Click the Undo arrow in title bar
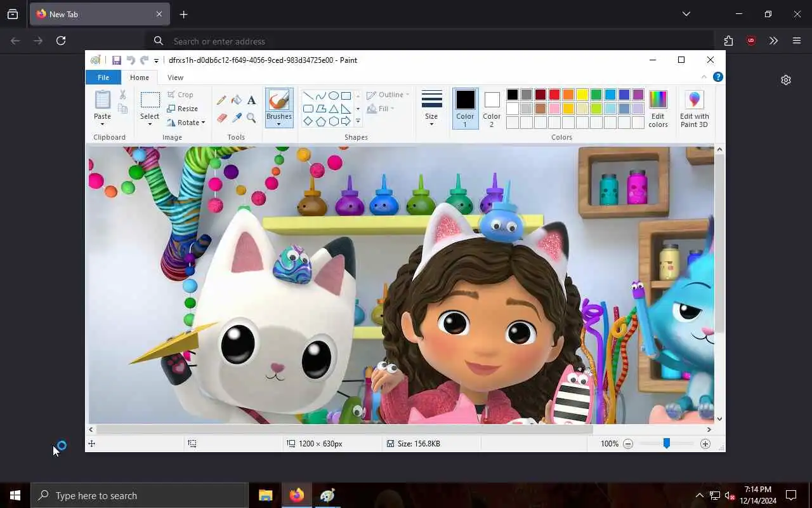Screen dimensions: 812x508 tap(131, 60)
